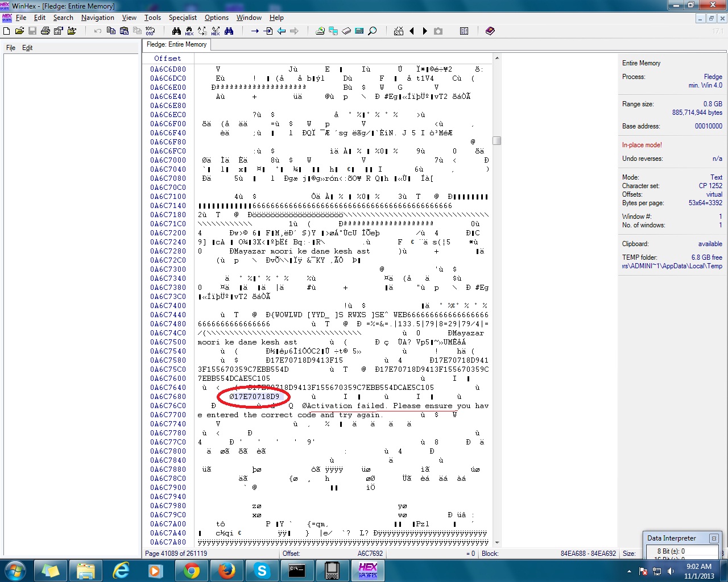Click 'Page 41089 of 261119' status entry
This screenshot has height=582, width=728.
[x=176, y=554]
